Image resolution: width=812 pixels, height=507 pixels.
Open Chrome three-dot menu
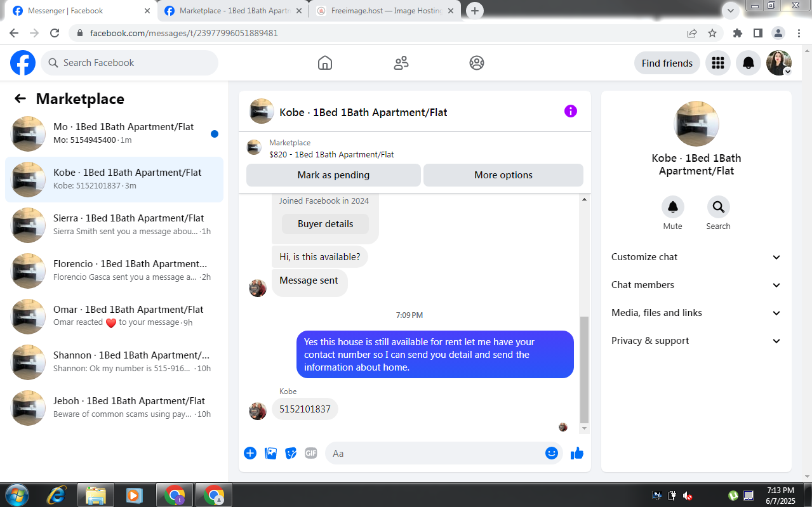point(798,33)
